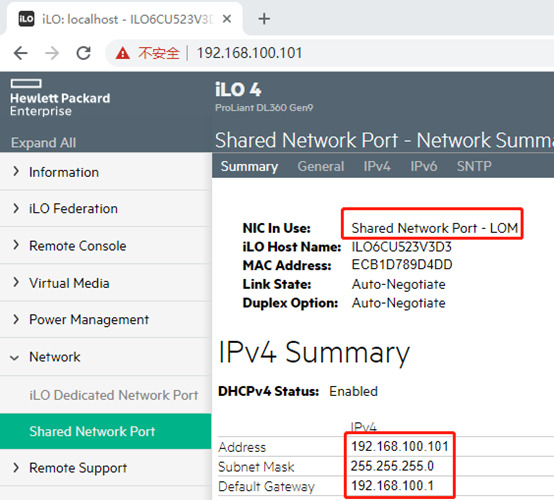Click the Expand All link
Image resolution: width=554 pixels, height=500 pixels.
click(x=43, y=143)
